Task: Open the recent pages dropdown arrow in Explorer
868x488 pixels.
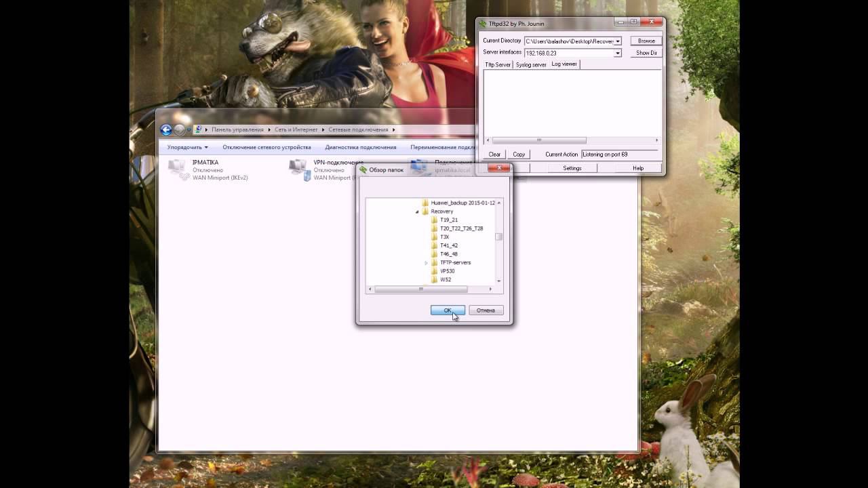Action: [x=189, y=129]
